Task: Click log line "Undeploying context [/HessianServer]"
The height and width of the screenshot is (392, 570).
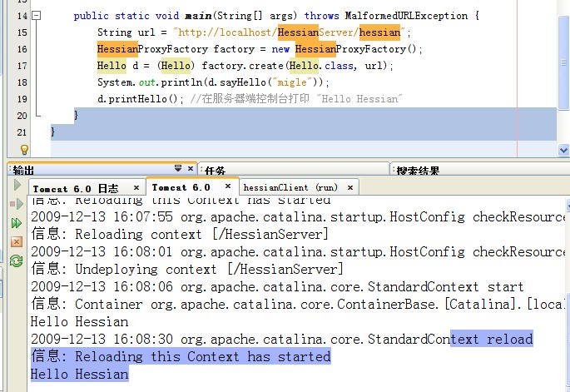Action: coord(187,270)
